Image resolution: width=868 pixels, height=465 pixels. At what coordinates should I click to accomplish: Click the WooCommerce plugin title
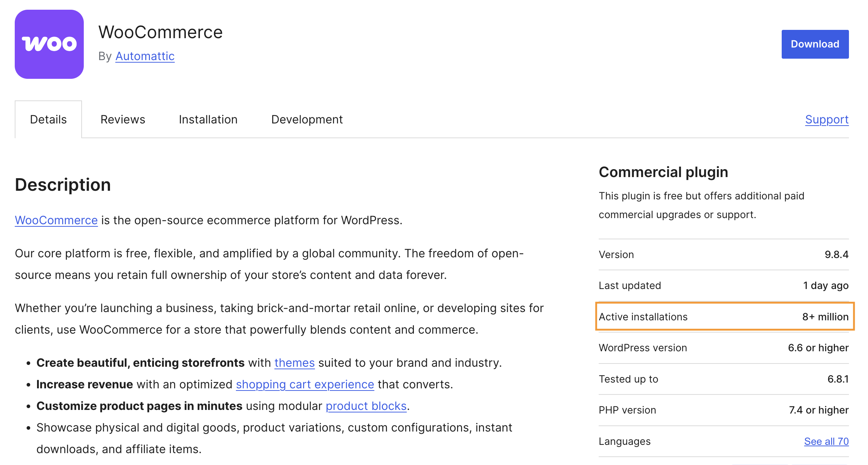tap(161, 32)
